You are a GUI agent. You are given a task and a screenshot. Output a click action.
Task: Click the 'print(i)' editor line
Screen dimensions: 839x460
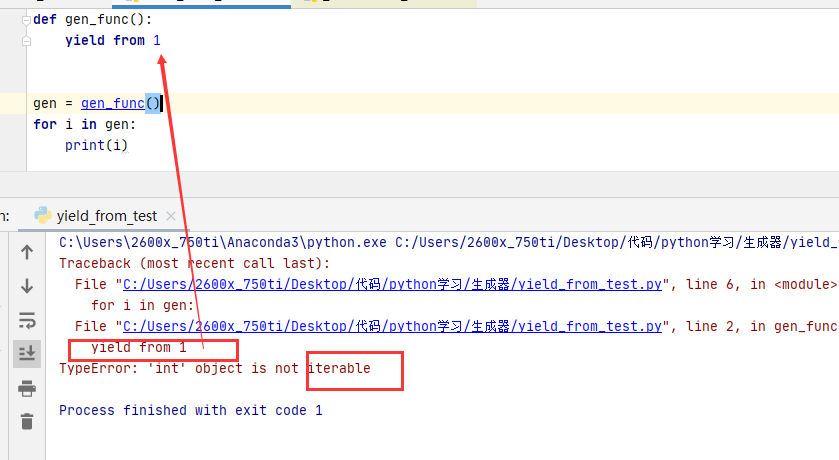click(x=96, y=145)
